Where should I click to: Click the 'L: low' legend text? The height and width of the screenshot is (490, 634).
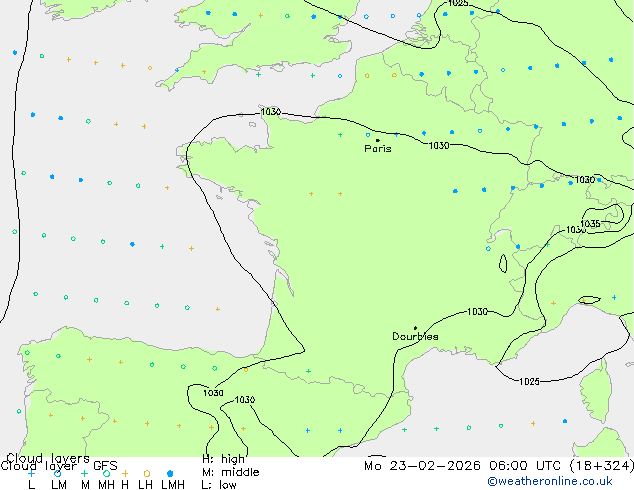219,485
